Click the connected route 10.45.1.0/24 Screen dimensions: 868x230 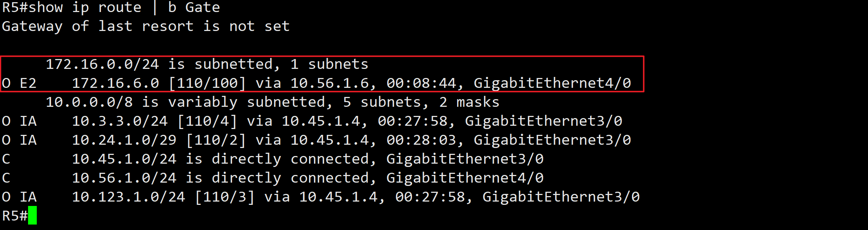pos(124,159)
